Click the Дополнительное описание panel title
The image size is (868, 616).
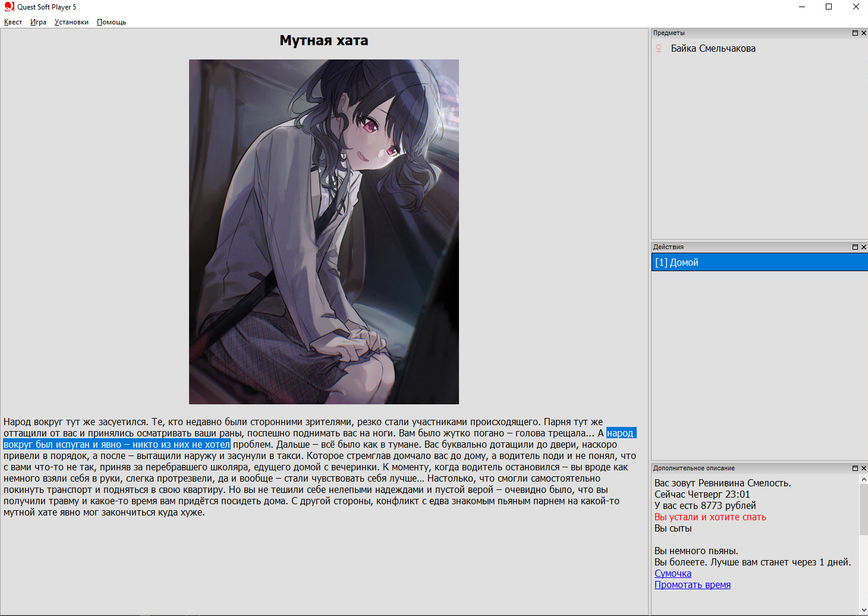(x=694, y=468)
